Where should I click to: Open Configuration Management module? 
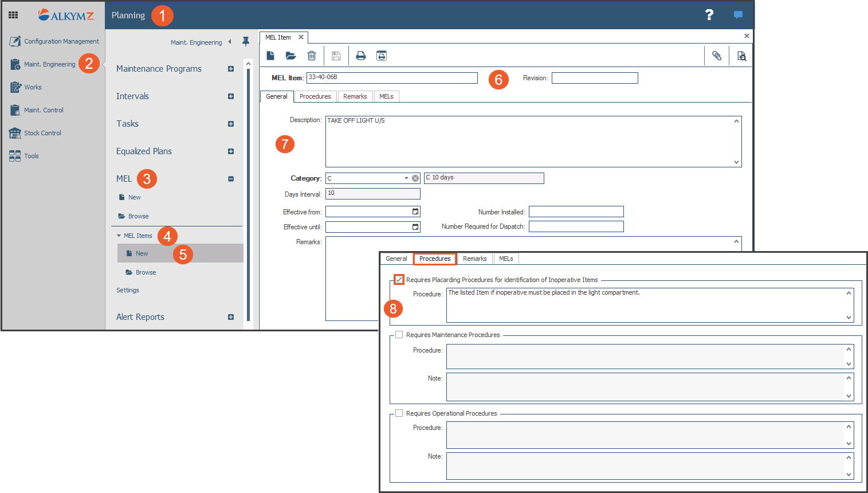coord(54,41)
